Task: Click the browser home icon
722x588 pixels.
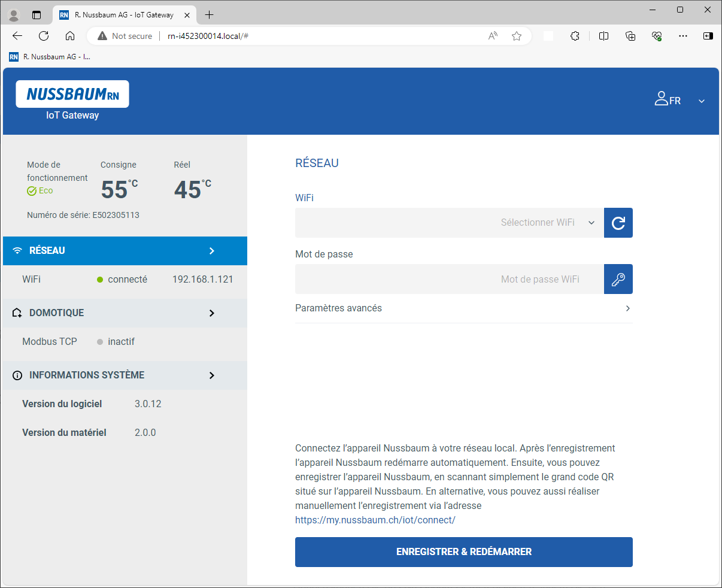Action: pos(70,36)
